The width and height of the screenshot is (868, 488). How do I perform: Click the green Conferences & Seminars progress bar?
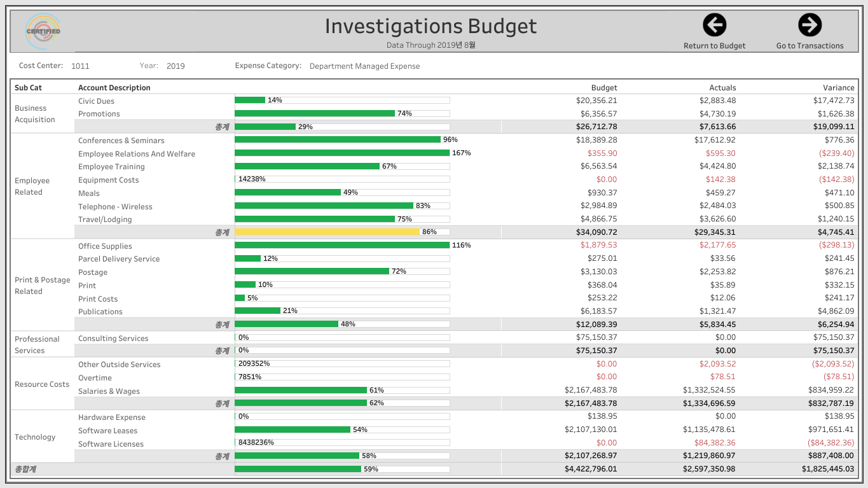click(337, 139)
